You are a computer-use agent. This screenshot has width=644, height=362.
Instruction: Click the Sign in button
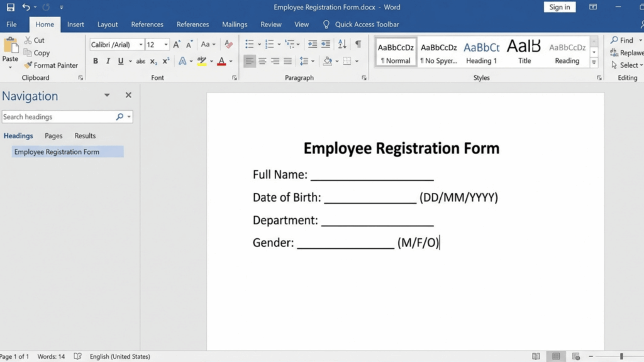(560, 7)
